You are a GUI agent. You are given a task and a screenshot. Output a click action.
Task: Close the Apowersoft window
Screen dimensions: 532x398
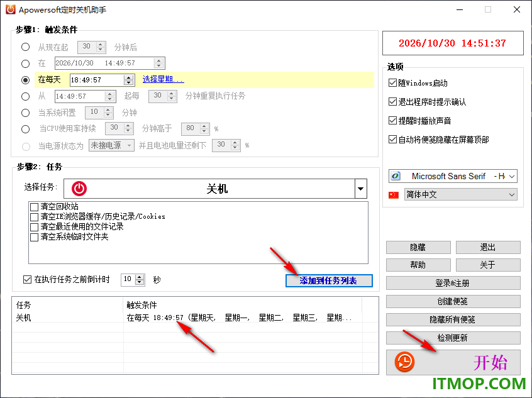click(x=517, y=9)
